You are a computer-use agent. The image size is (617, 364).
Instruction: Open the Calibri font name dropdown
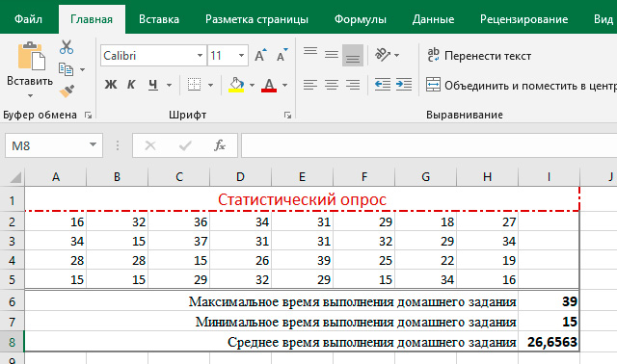click(x=201, y=56)
